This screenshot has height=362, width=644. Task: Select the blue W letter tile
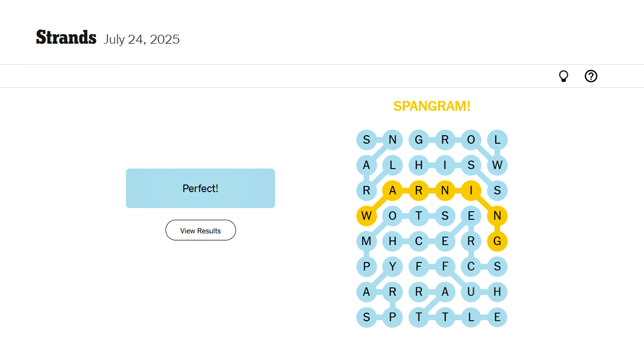[x=497, y=165]
